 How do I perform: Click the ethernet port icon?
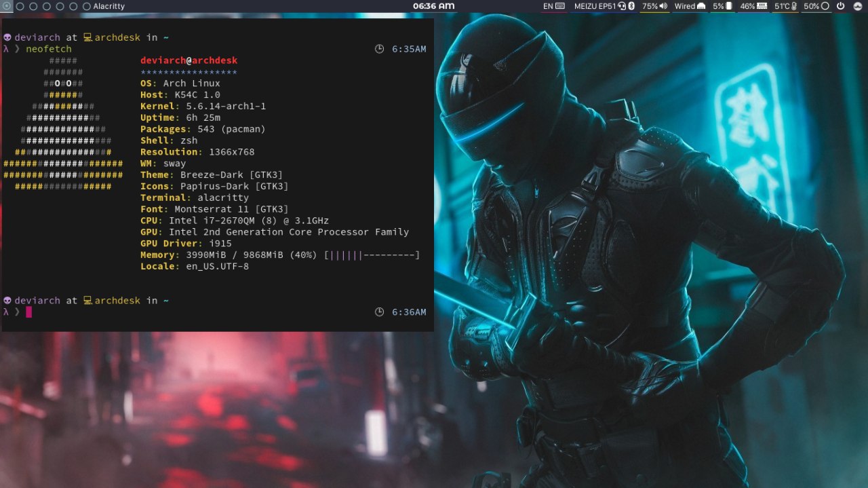coord(701,6)
